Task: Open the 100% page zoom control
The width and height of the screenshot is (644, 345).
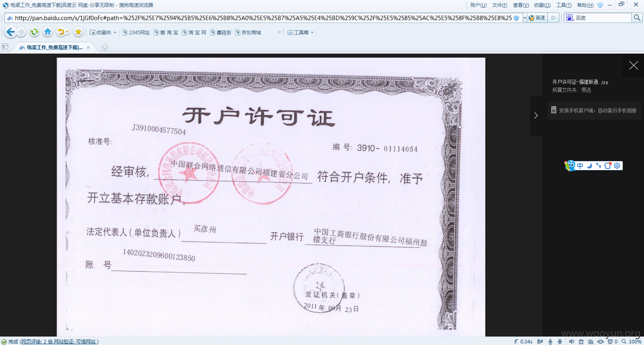Action: pyautogui.click(x=632, y=341)
